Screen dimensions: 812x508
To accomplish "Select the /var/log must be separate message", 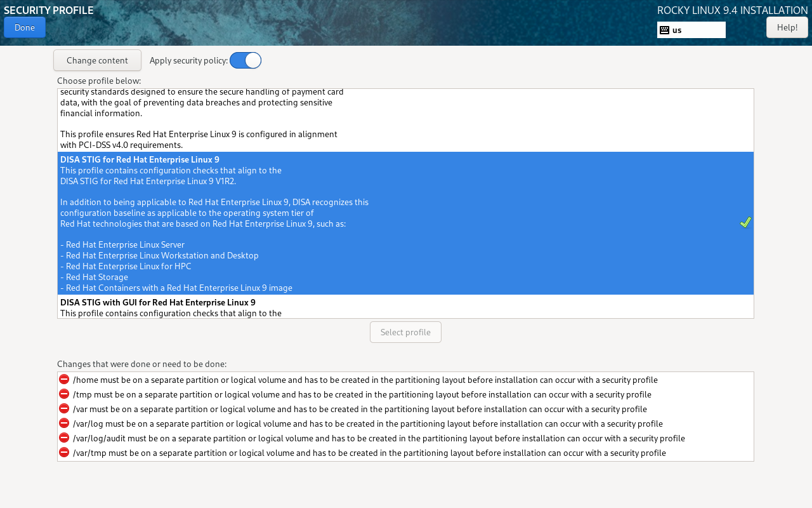I will click(x=368, y=424).
